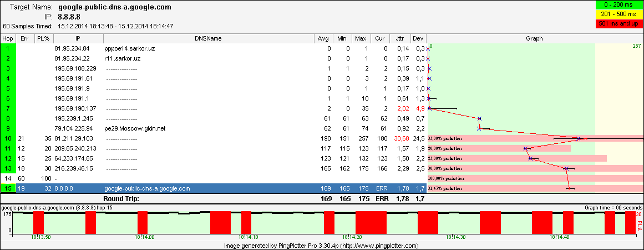Click timeline marker 18:14.00
644x250 pixels.
[144, 237]
